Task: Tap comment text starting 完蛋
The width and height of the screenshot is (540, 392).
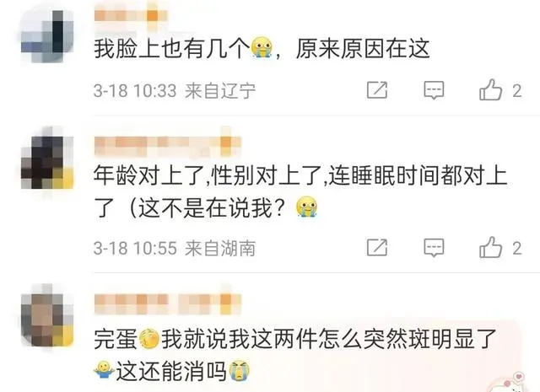Action: [x=295, y=355]
